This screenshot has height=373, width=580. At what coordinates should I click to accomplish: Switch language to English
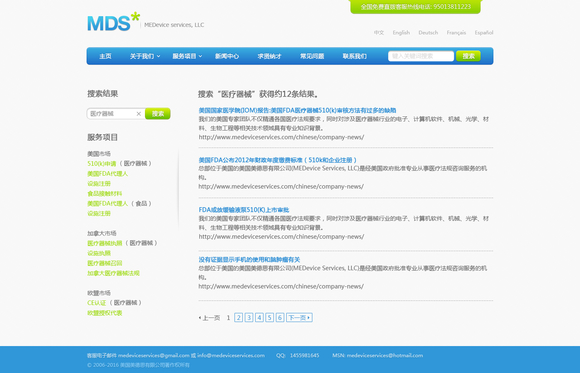401,33
